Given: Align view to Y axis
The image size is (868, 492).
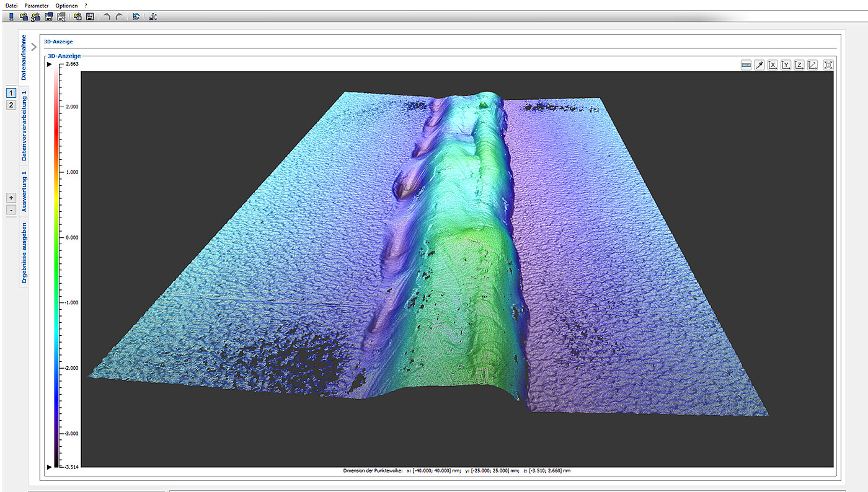Looking at the screenshot, I should pos(786,65).
